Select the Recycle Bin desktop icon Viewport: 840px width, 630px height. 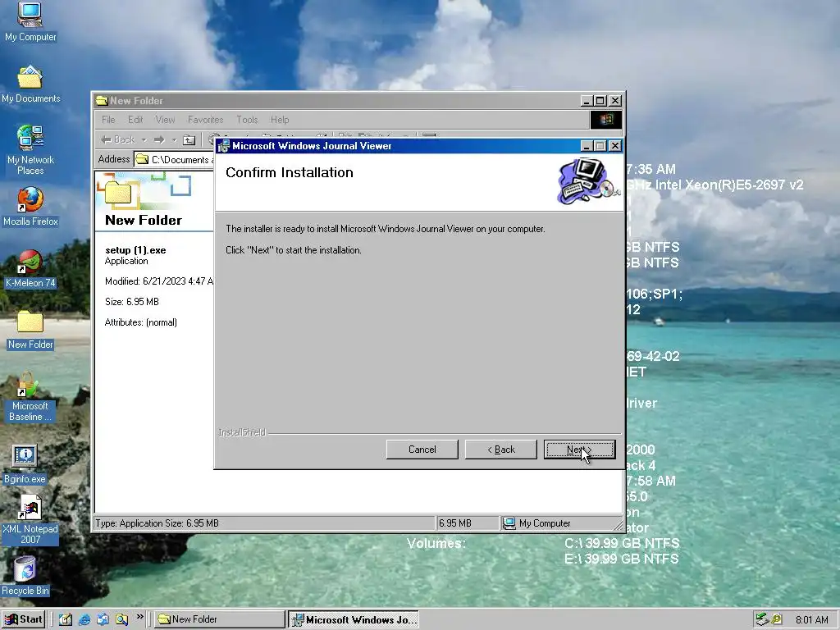[25, 576]
